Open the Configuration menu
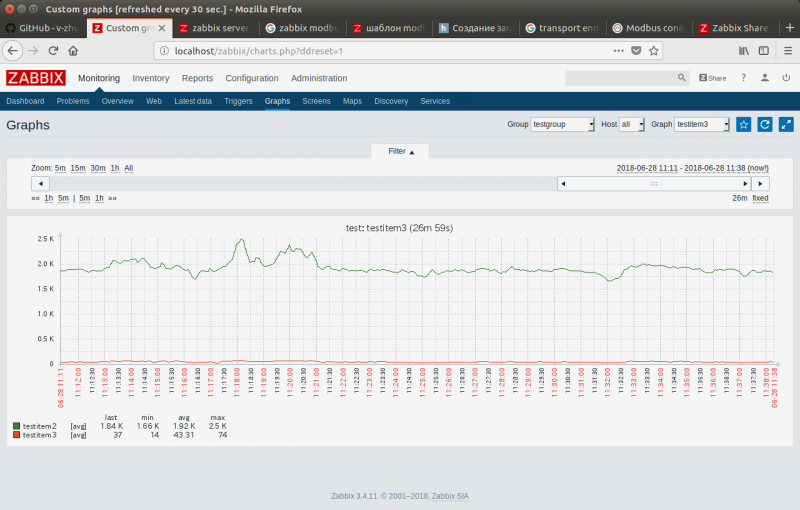This screenshot has height=510, width=800. (x=251, y=78)
